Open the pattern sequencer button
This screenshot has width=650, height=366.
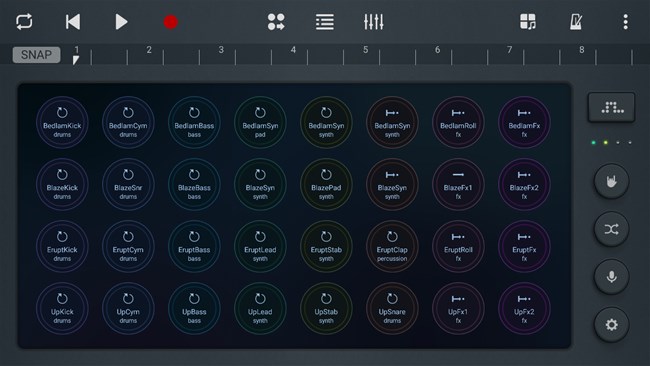[611, 108]
